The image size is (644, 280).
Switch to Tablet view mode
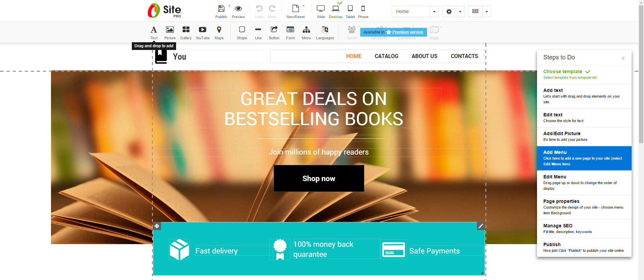click(x=350, y=9)
